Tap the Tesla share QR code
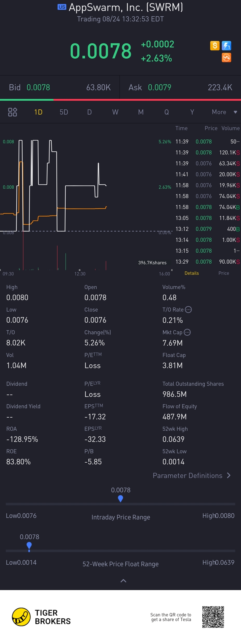Viewport: 241px width, 644px height. (213, 617)
